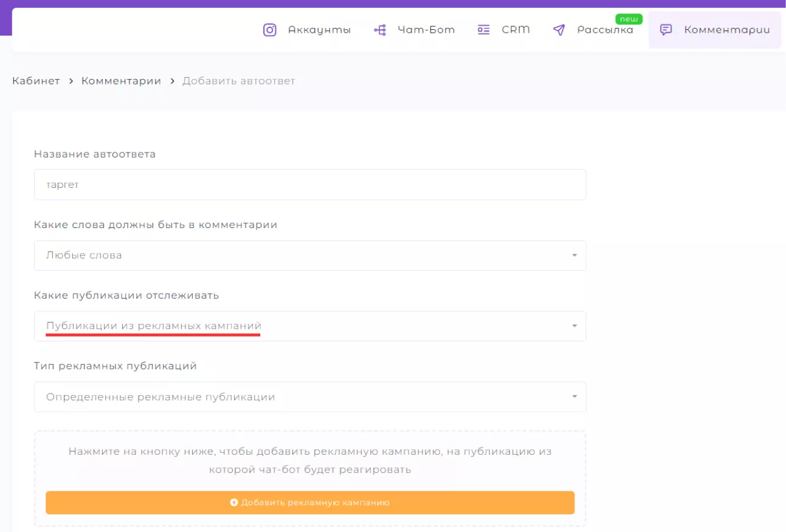
Task: Click the paper-plane icon beside Рассылка
Action: pyautogui.click(x=559, y=30)
